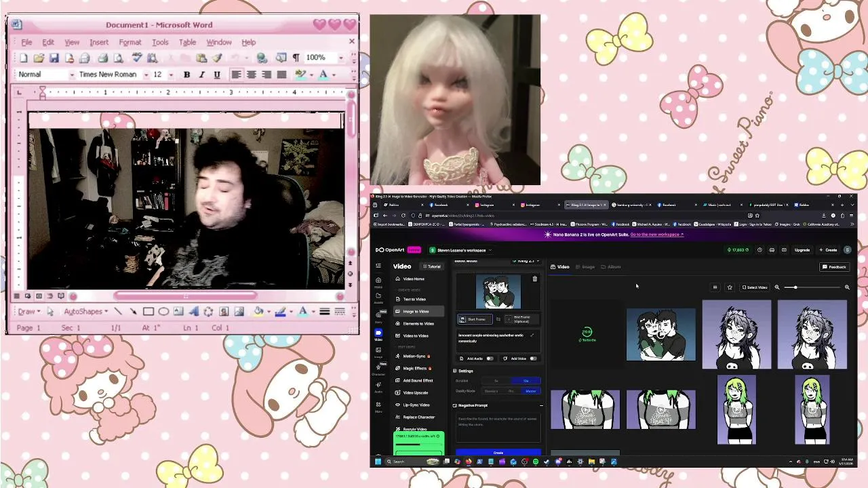Image resolution: width=868 pixels, height=488 pixels.
Task: Select Center alignment in Word toolbar
Action: pos(251,75)
